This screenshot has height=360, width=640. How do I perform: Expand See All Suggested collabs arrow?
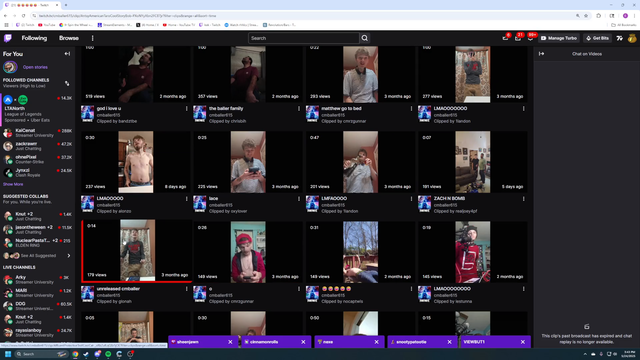click(69, 256)
